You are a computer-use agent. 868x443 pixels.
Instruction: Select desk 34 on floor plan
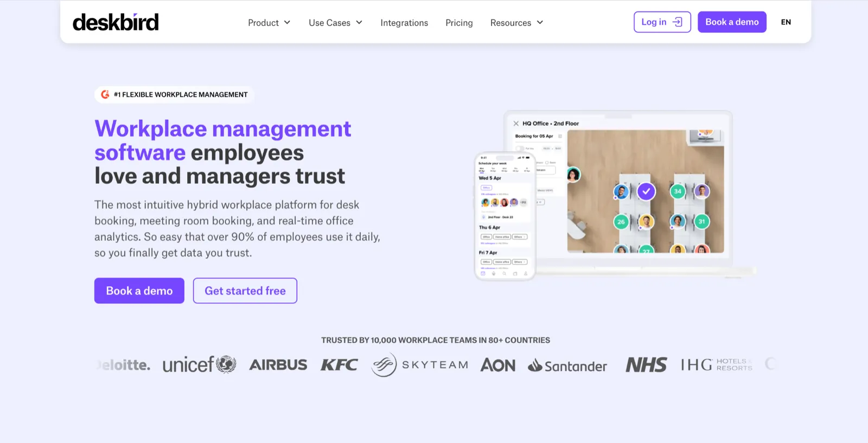coord(678,191)
